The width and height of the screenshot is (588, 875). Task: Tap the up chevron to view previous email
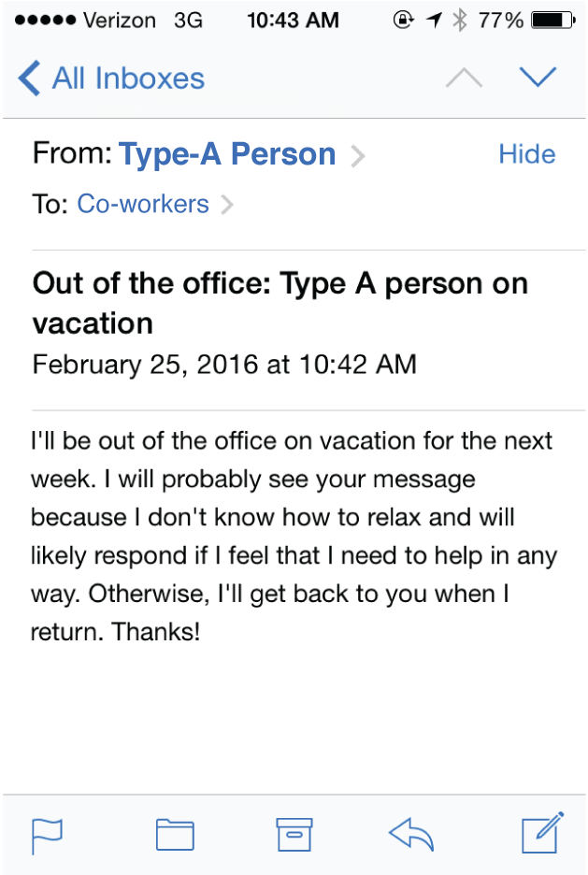(x=463, y=79)
